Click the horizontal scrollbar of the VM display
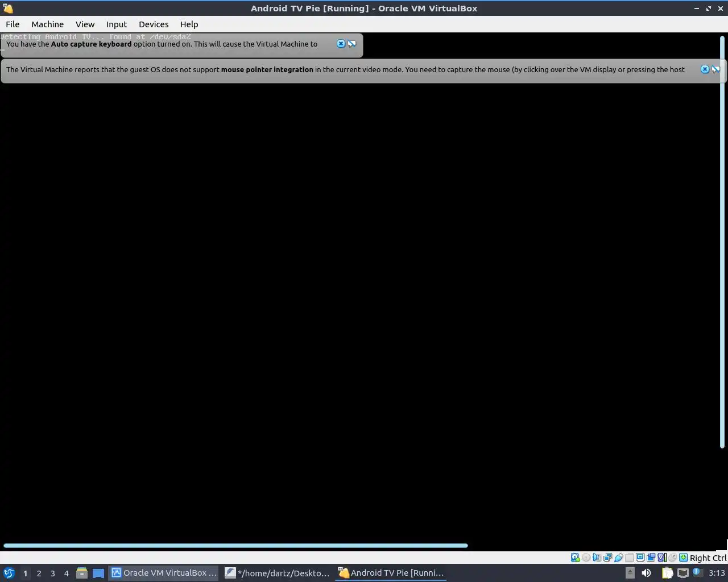Viewport: 728px width, 582px height. (x=235, y=546)
